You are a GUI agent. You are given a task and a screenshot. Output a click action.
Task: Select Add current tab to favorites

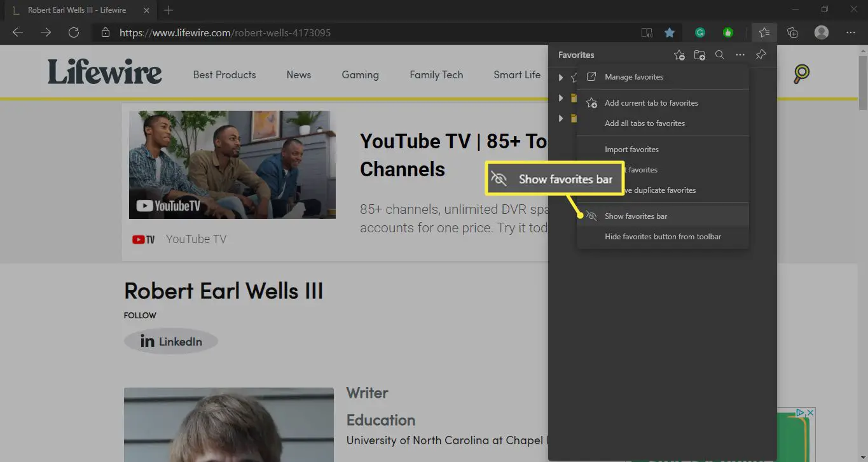(663, 103)
